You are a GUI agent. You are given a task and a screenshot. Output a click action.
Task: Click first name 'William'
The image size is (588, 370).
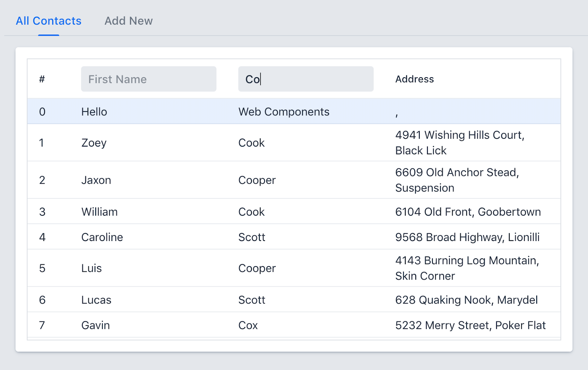point(100,212)
